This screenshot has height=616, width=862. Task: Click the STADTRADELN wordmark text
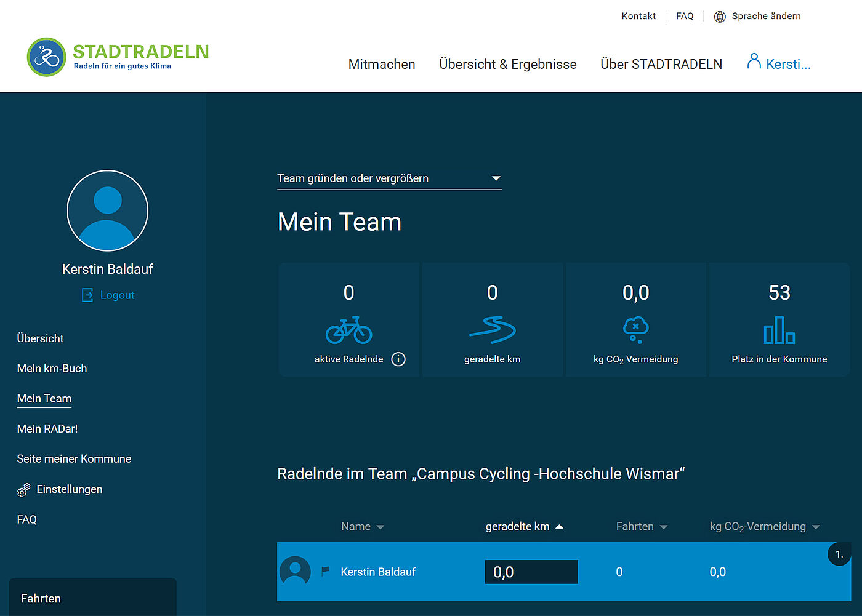(141, 52)
